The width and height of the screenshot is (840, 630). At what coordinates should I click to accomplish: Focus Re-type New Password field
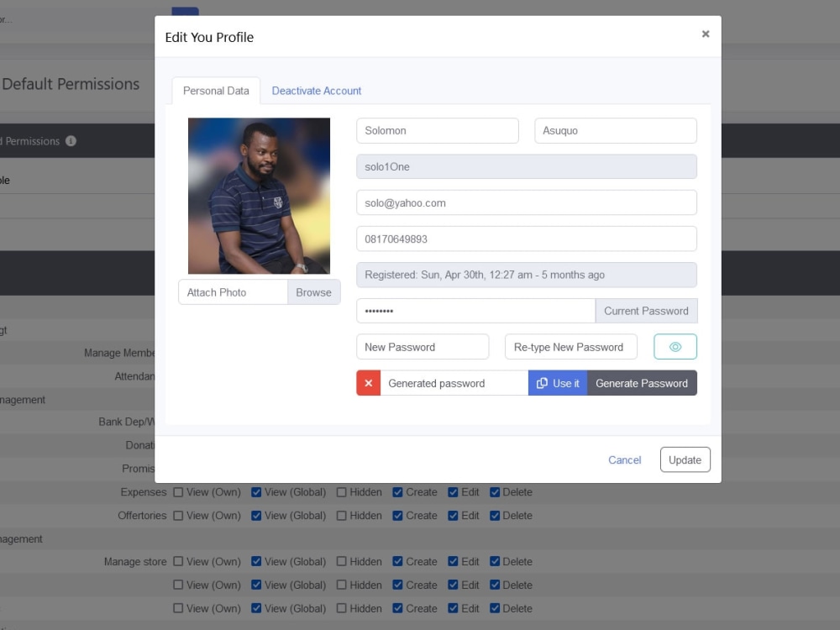(571, 347)
